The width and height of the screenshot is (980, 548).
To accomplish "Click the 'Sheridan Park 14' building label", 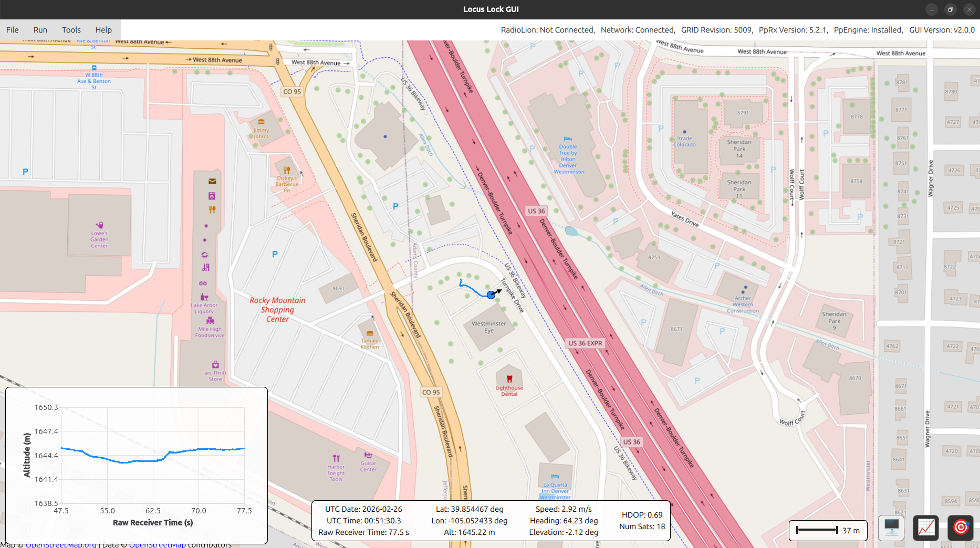I will coord(739,149).
